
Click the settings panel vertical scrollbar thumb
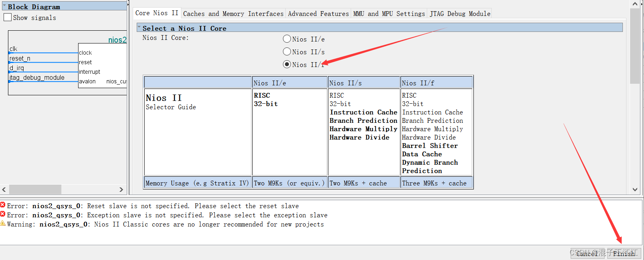point(635,46)
